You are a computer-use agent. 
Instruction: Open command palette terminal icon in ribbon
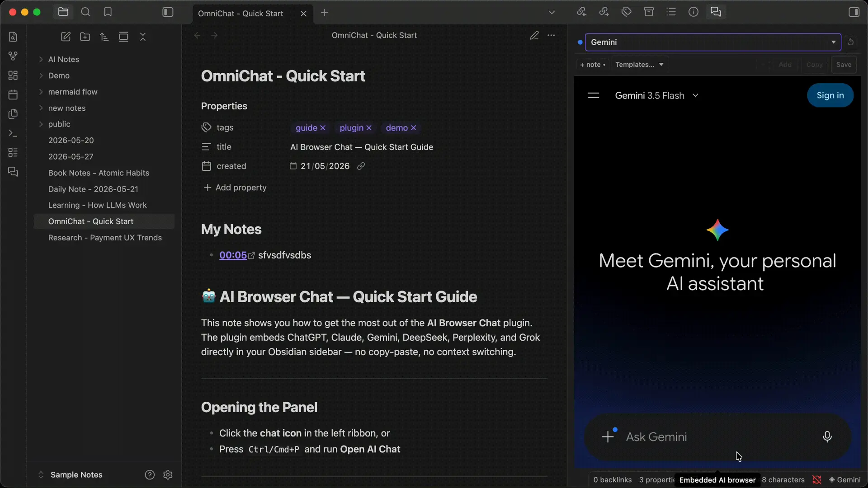pos(13,133)
